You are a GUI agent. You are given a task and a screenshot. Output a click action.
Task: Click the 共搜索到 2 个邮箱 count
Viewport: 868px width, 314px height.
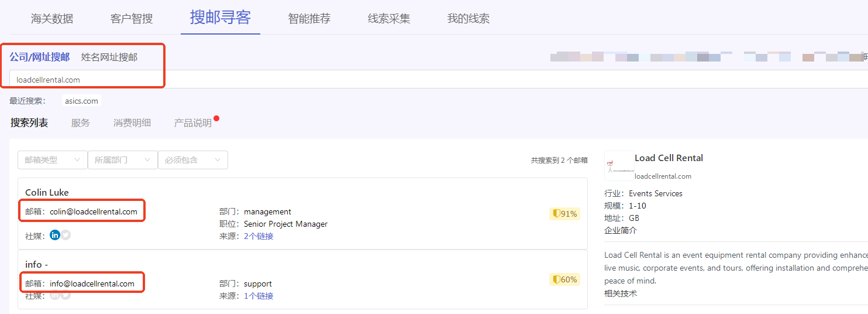coord(559,160)
